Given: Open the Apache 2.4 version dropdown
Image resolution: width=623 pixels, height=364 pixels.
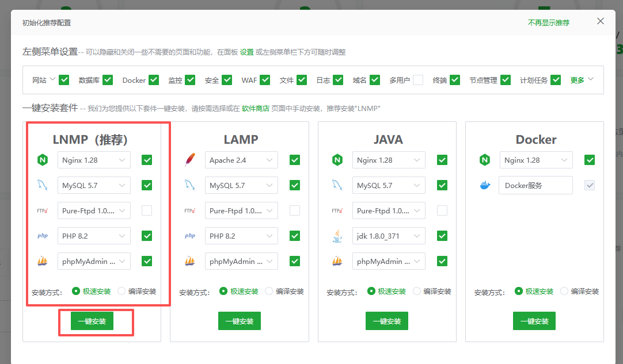Looking at the screenshot, I should tap(241, 160).
